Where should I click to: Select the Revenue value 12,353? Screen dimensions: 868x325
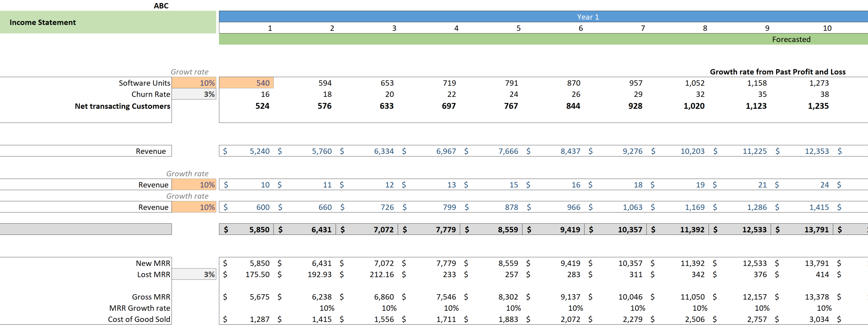click(817, 151)
